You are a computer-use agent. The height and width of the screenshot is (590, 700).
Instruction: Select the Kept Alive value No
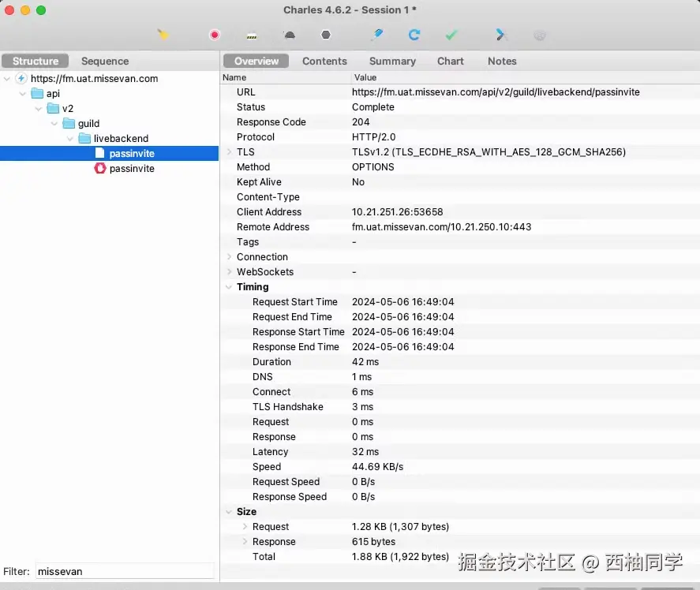point(358,182)
